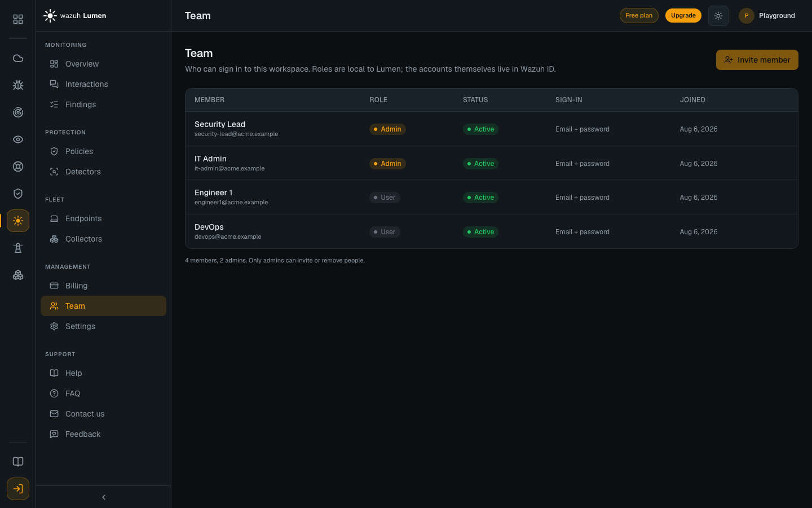
Task: Click the eye icon in left rail
Action: pos(18,139)
